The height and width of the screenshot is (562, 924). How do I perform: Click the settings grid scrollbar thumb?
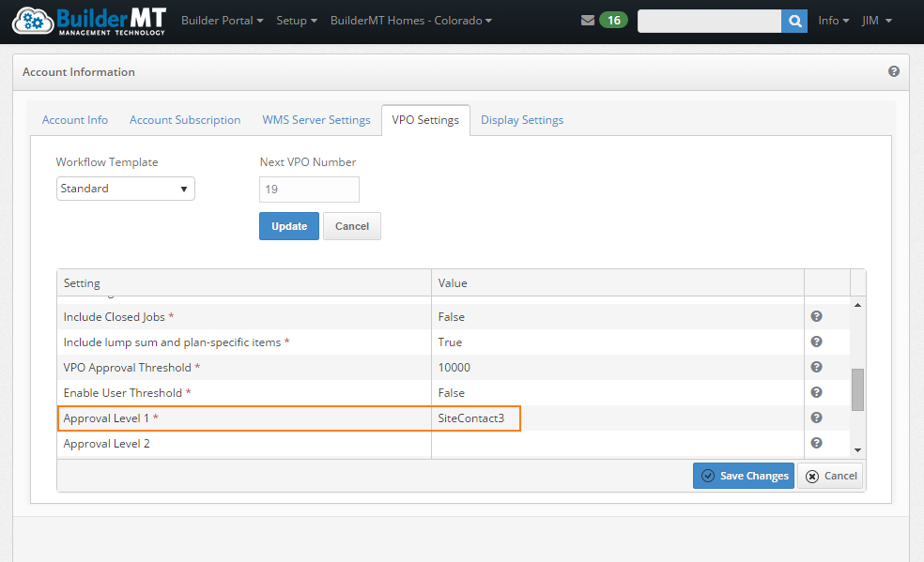(857, 389)
